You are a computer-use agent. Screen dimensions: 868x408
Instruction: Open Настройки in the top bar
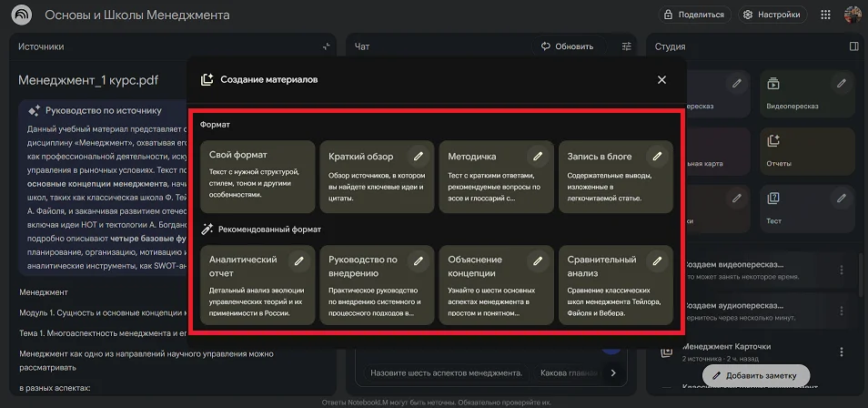772,15
